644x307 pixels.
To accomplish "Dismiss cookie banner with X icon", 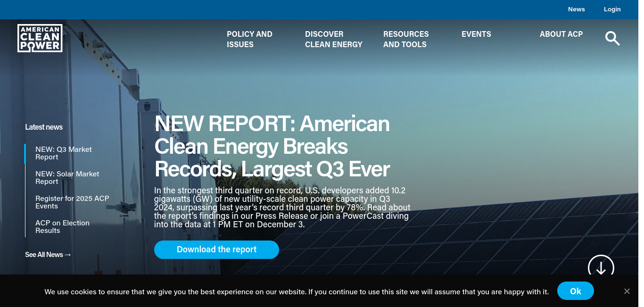I will coord(627,291).
